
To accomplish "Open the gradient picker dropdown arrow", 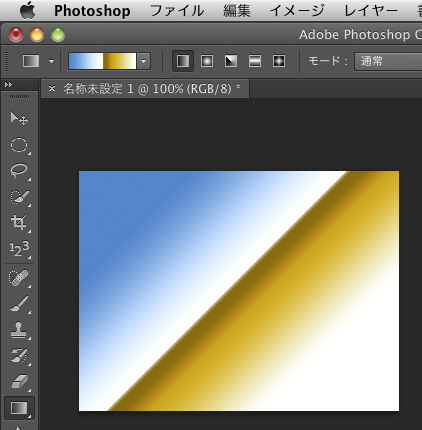I will click(x=143, y=61).
